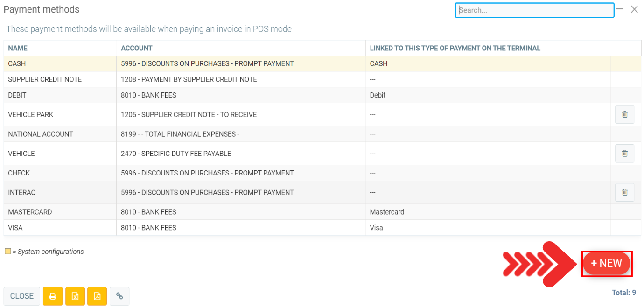The width and height of the screenshot is (644, 308).
Task: Click the System configurations legend swatch
Action: [7, 251]
